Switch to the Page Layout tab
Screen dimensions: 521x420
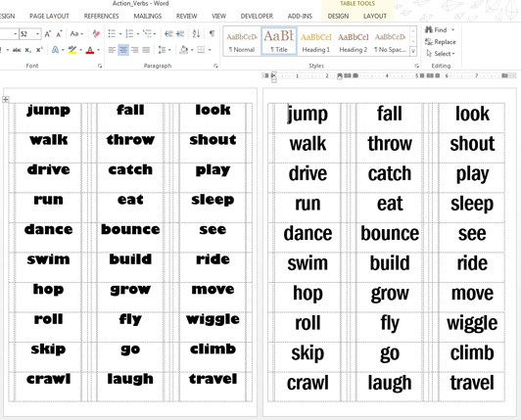point(49,16)
